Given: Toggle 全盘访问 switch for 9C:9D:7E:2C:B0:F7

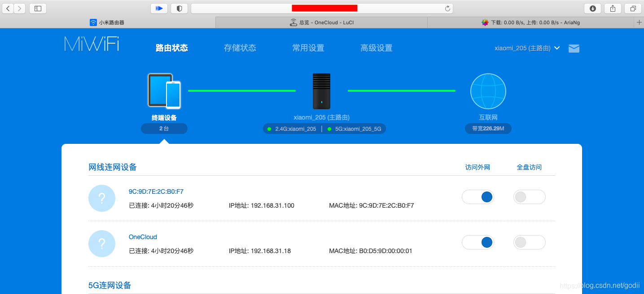Looking at the screenshot, I should [529, 197].
